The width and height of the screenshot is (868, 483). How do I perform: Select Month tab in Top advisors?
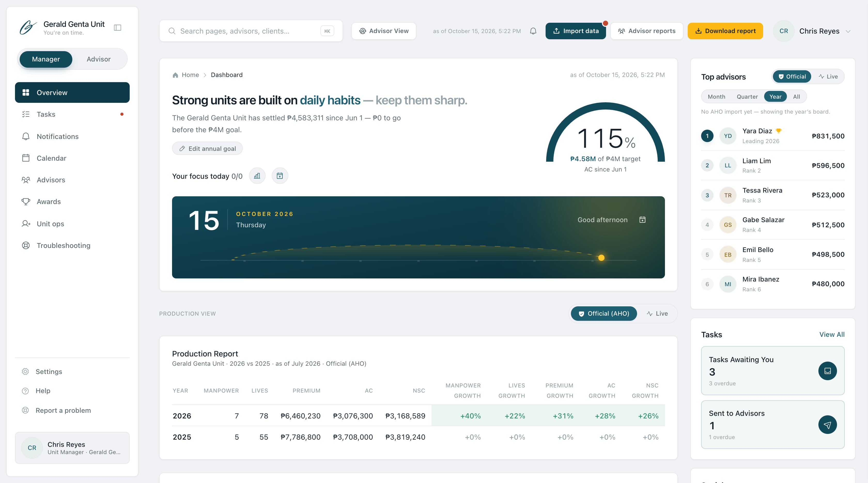[716, 97]
